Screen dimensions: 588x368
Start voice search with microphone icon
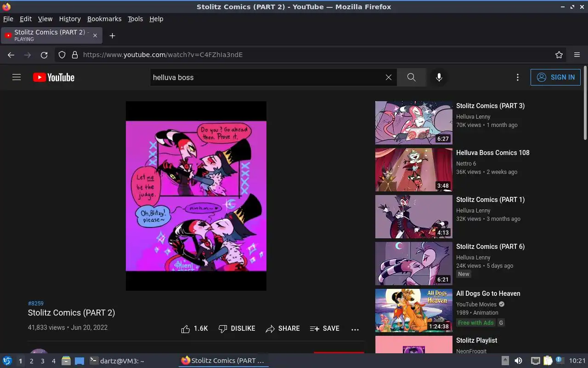click(439, 77)
